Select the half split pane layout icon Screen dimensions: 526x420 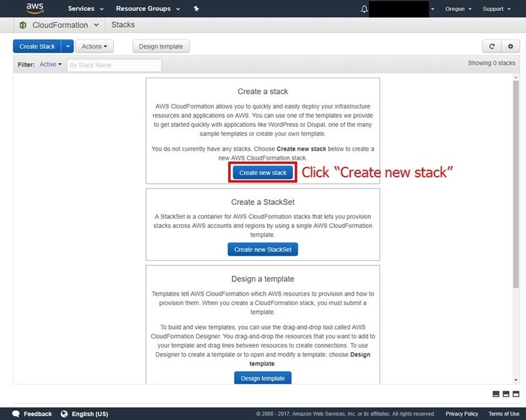click(x=506, y=394)
